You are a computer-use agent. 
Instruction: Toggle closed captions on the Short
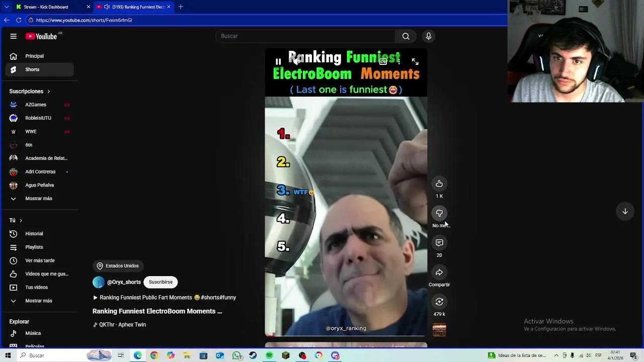click(x=383, y=62)
